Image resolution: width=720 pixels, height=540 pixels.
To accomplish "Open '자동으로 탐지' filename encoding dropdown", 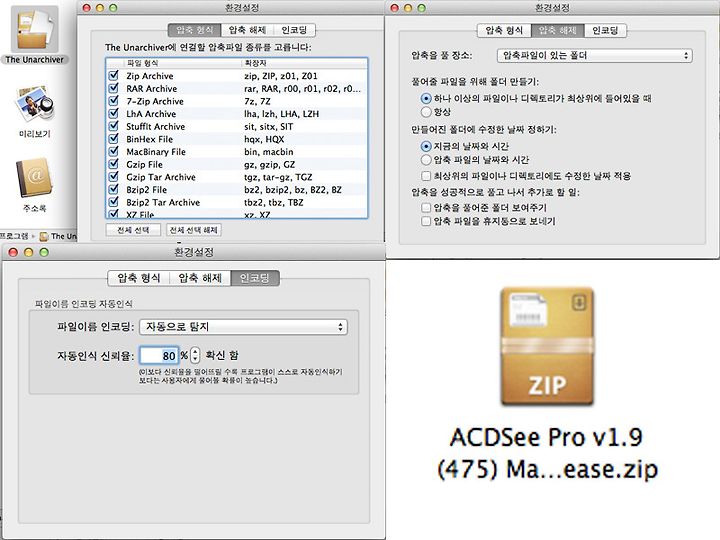I will point(243,326).
